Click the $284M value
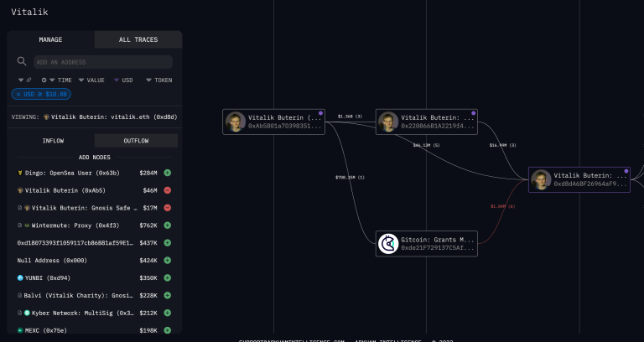Screen dimensions: 644x342 148,173
